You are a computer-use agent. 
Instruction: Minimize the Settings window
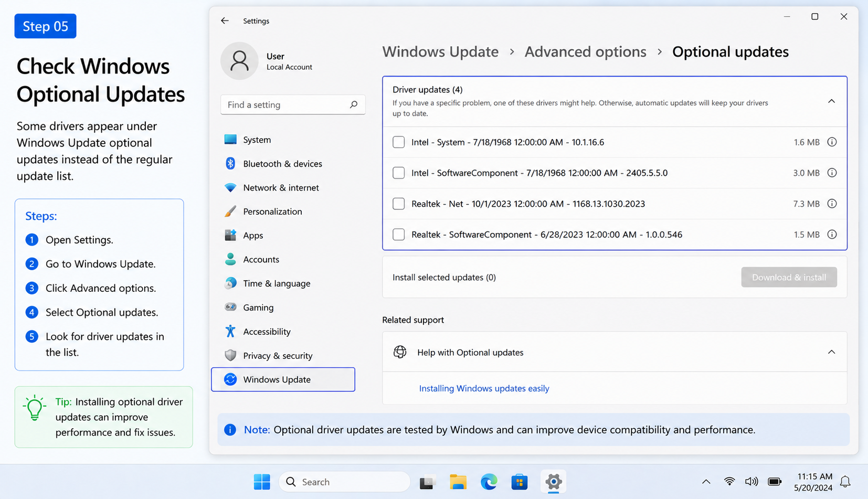point(787,17)
